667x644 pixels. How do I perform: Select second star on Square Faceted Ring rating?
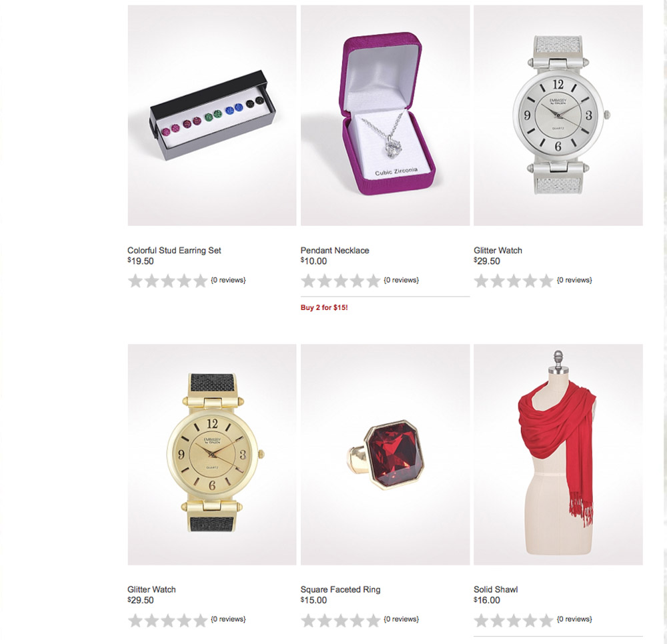pyautogui.click(x=325, y=620)
